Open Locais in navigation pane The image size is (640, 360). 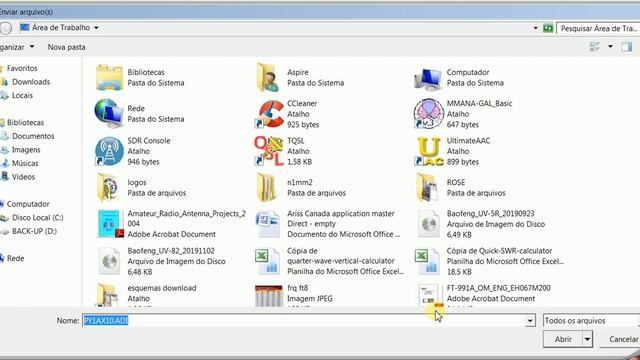(x=22, y=95)
